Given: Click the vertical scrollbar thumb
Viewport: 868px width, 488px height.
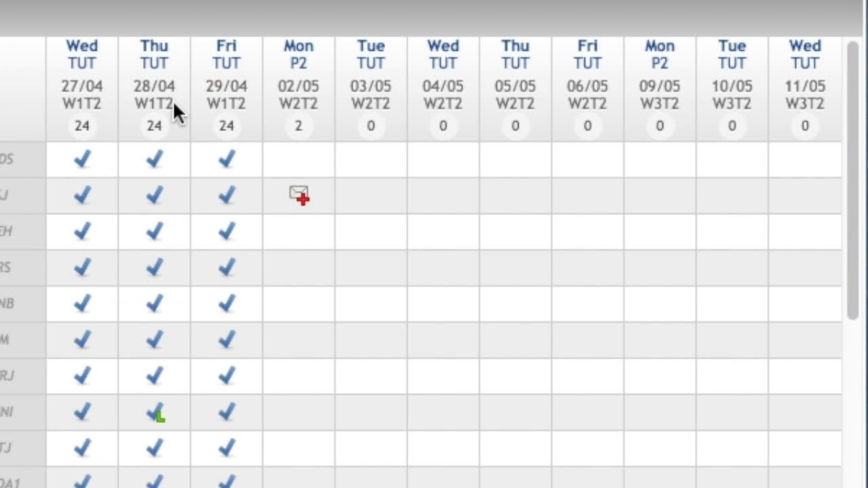Looking at the screenshot, I should click(852, 180).
